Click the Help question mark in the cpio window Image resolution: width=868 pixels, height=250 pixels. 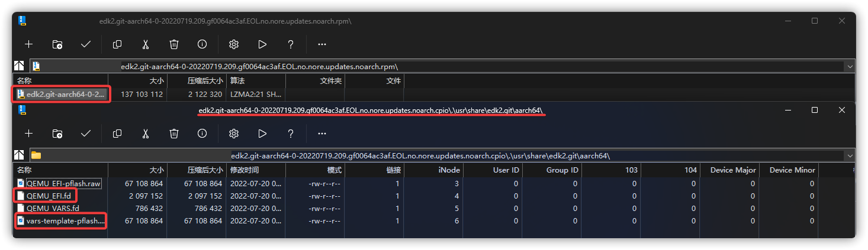pyautogui.click(x=291, y=134)
